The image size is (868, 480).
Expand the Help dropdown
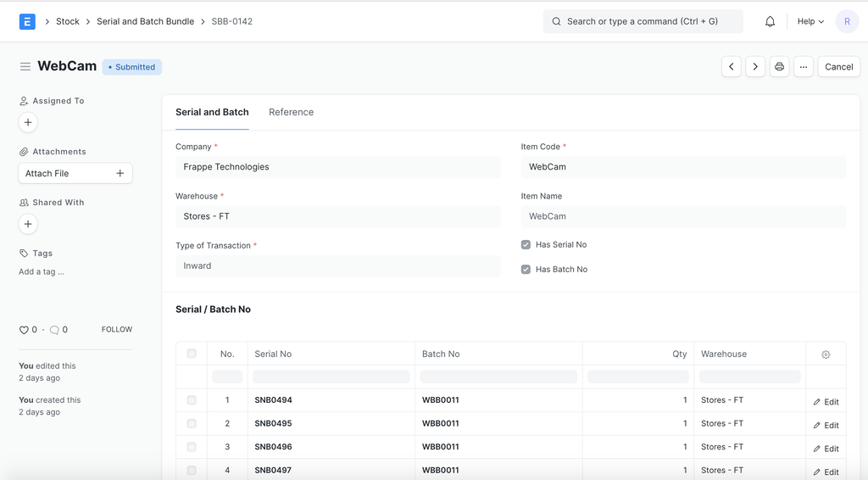point(810,21)
